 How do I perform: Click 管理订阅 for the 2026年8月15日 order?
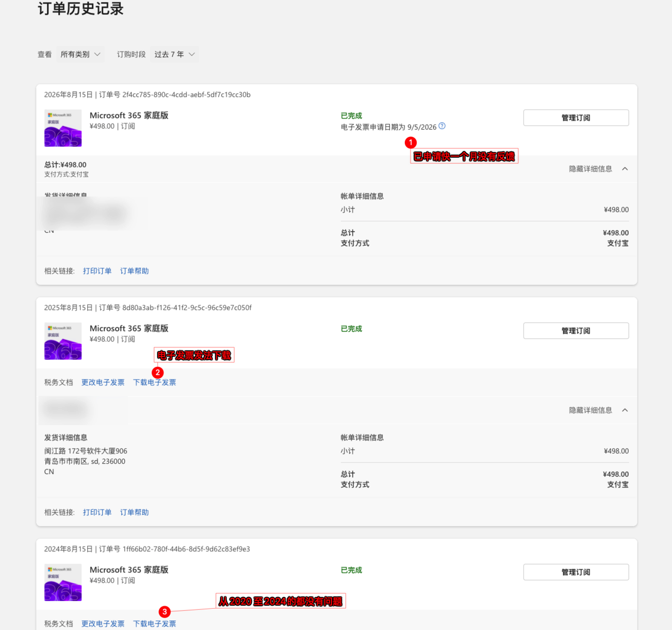click(x=576, y=118)
